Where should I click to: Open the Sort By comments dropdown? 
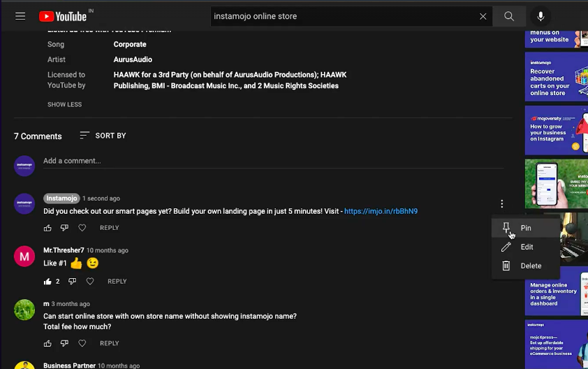pyautogui.click(x=103, y=136)
